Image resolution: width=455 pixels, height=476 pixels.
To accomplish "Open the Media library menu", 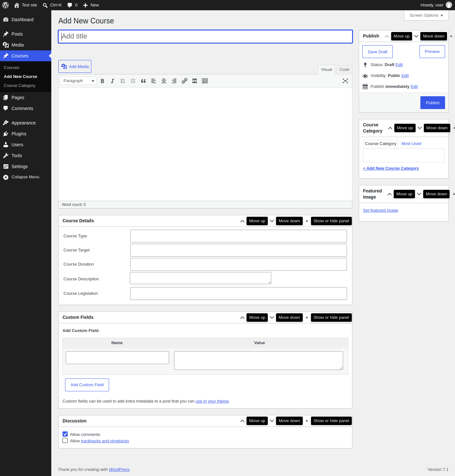I will click(x=26, y=45).
